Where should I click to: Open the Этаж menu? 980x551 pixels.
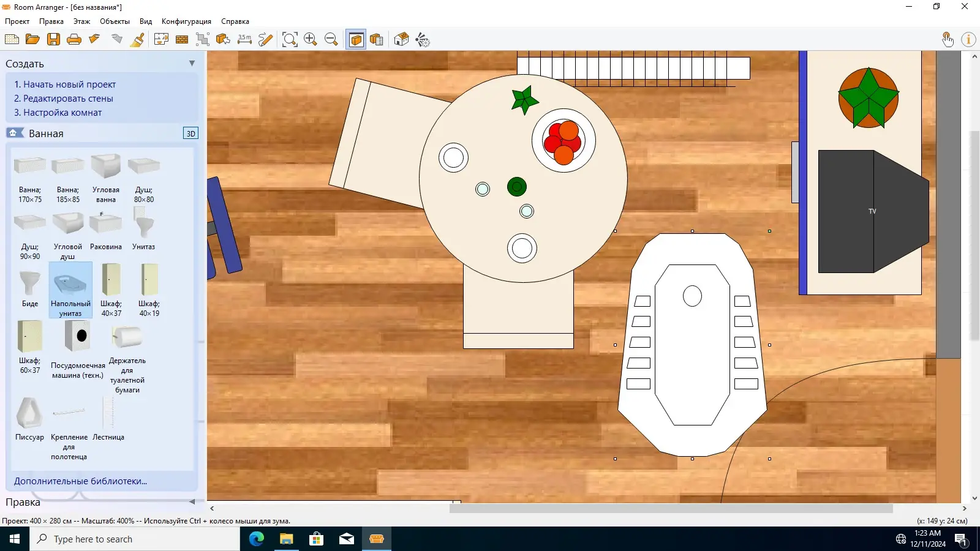coord(81,21)
